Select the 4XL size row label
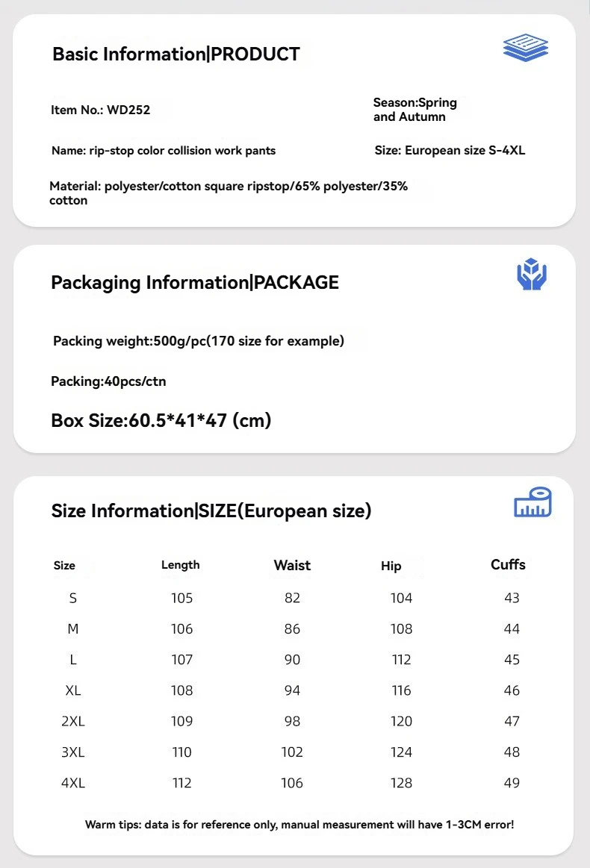The height and width of the screenshot is (868, 590). click(73, 783)
